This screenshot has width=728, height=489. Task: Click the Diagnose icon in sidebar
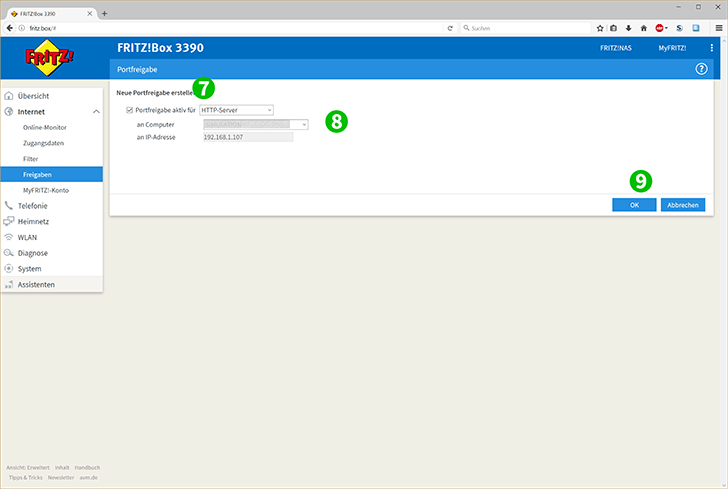click(8, 253)
